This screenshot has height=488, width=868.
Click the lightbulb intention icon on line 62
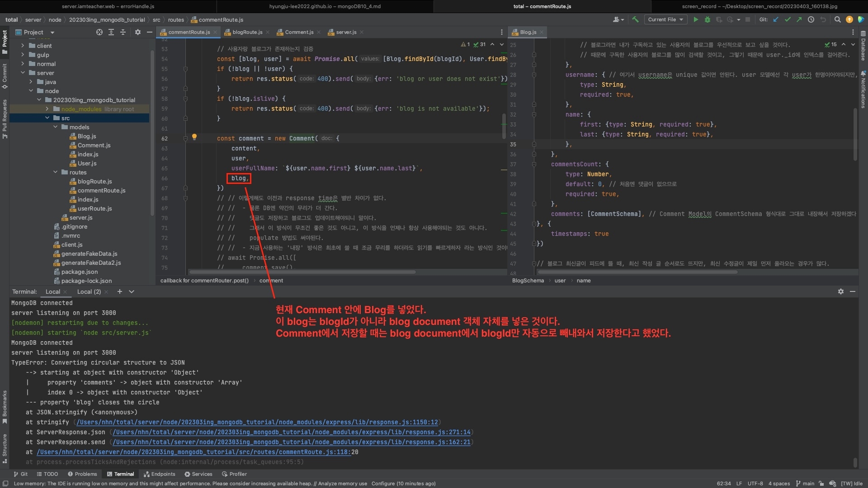(194, 137)
